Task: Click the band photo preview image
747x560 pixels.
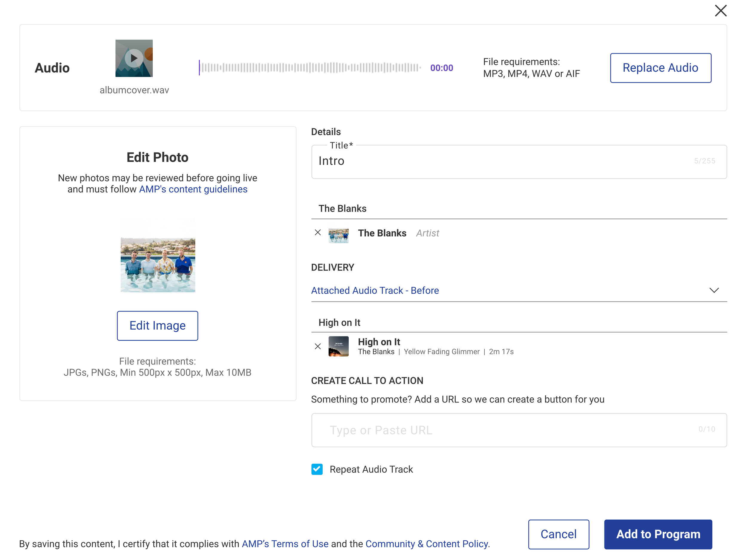Action: point(158,255)
